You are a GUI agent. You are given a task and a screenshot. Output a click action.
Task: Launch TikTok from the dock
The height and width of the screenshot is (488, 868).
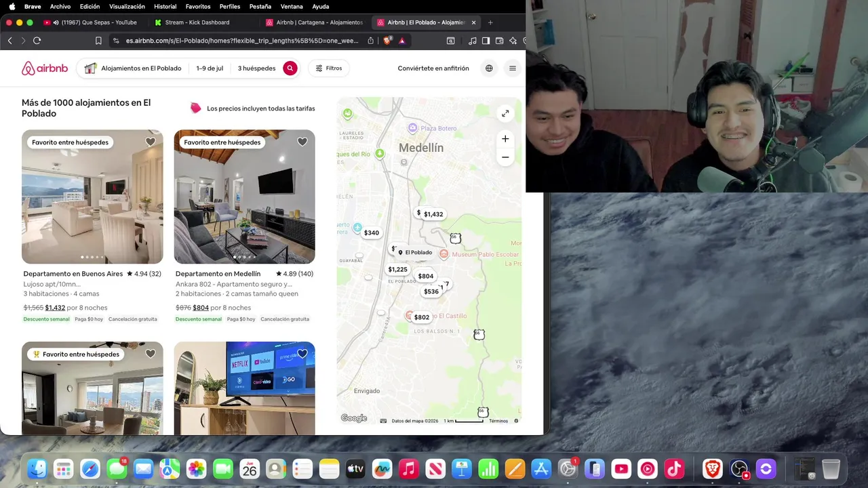pos(674,469)
